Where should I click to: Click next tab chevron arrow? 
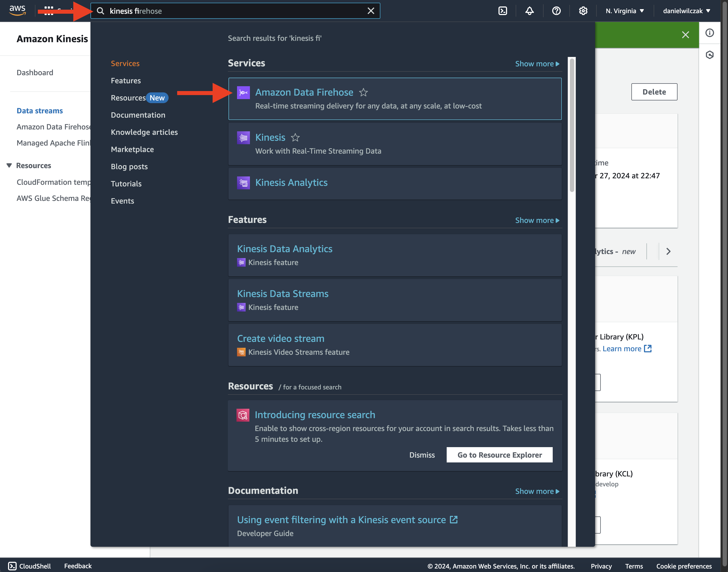click(x=668, y=252)
